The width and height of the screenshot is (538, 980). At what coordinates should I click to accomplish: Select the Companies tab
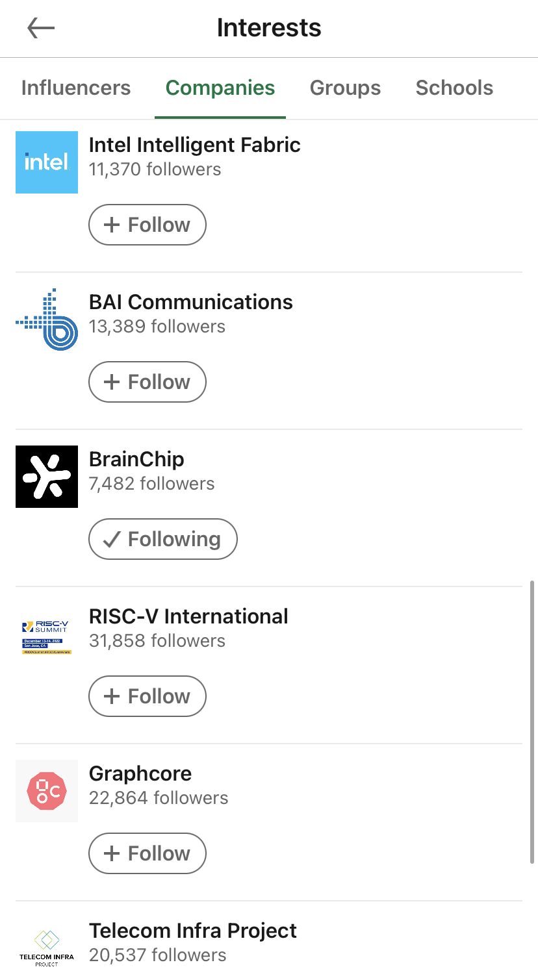(x=220, y=88)
